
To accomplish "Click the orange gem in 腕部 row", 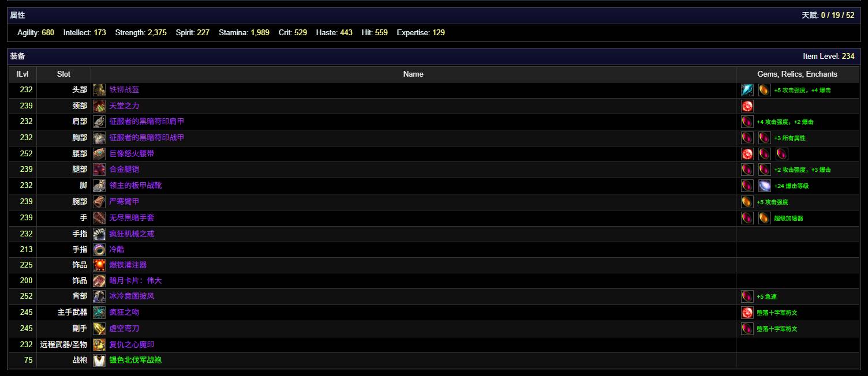I will pyautogui.click(x=747, y=202).
